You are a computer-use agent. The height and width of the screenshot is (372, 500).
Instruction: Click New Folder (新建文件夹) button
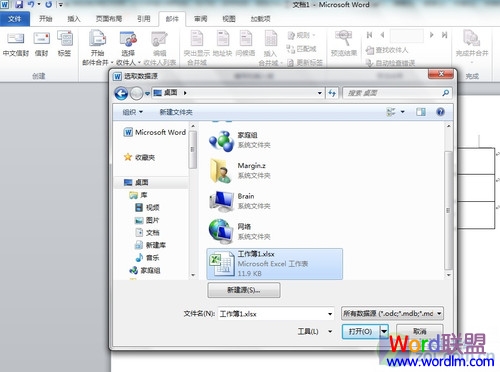tap(176, 112)
